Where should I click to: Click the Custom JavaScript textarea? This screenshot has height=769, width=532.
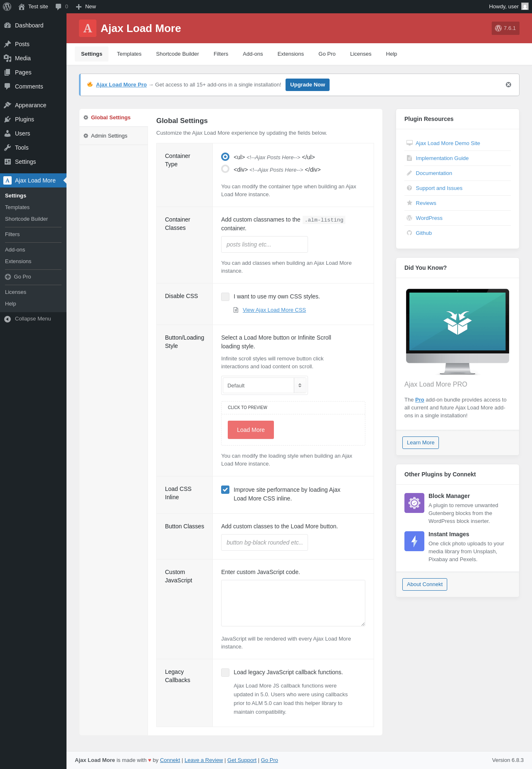[x=293, y=603]
